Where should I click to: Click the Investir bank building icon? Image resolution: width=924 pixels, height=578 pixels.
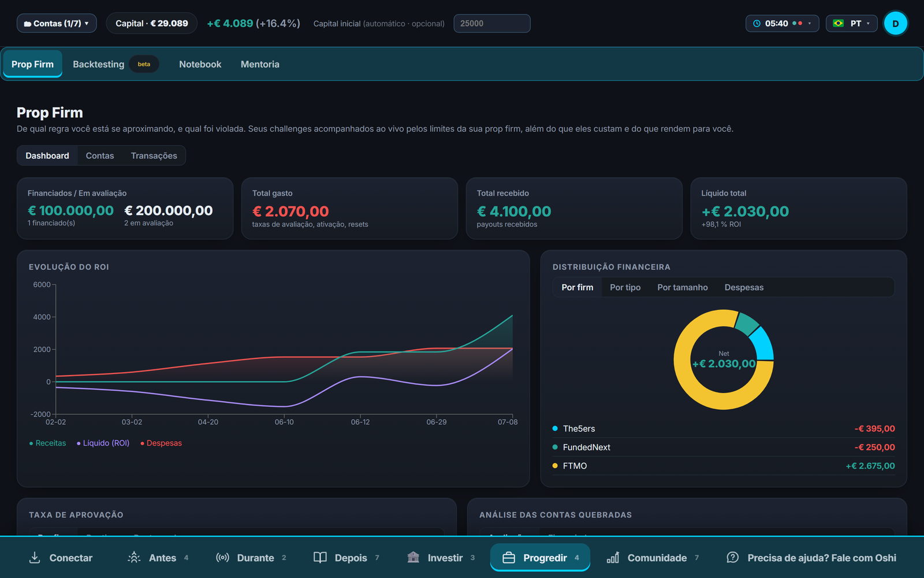tap(413, 557)
